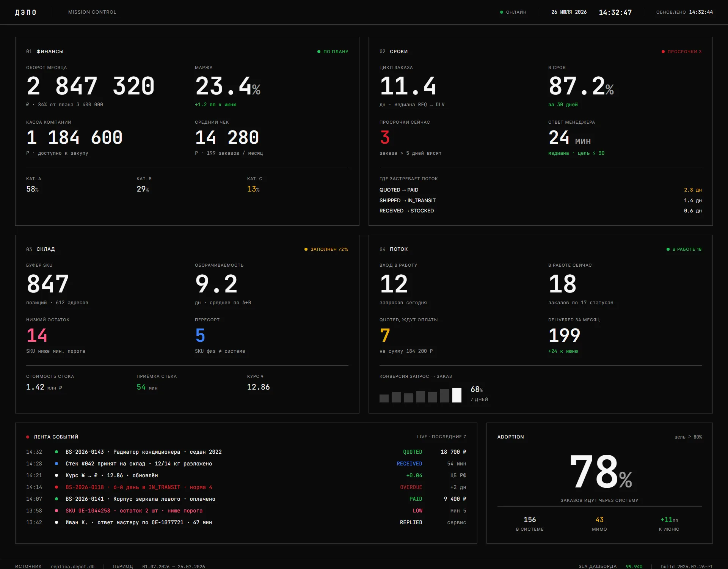This screenshot has height=569, width=728.
Task: Select the QUOTED → PAID bottleneck row
Action: [541, 190]
